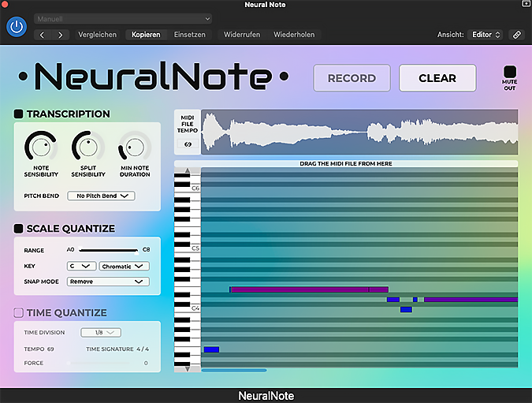This screenshot has width=532, height=403.
Task: Click Widerrufen to undo
Action: pyautogui.click(x=242, y=35)
